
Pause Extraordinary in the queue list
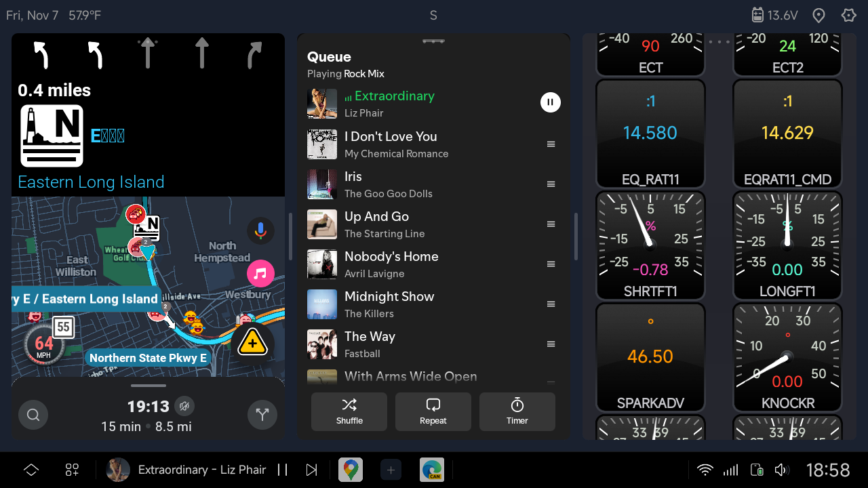[551, 102]
